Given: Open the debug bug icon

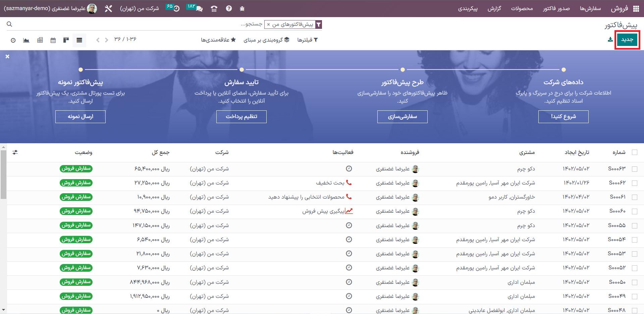Looking at the screenshot, I should pyautogui.click(x=242, y=9).
